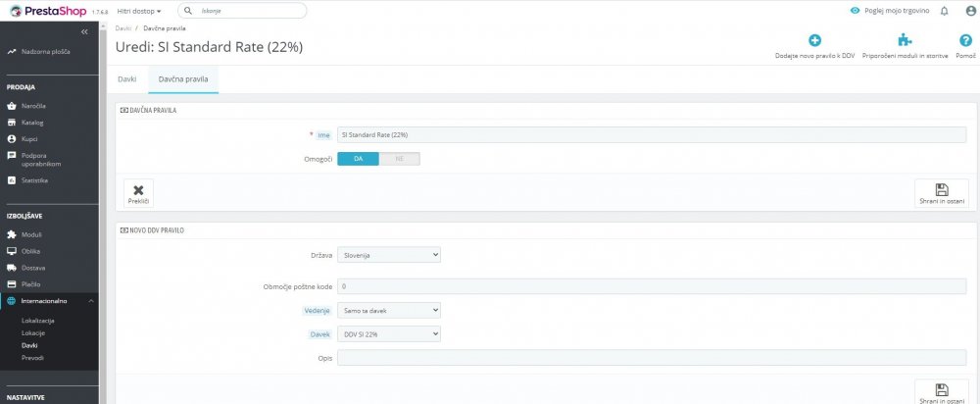
Task: View shop via eye icon
Action: click(x=855, y=11)
